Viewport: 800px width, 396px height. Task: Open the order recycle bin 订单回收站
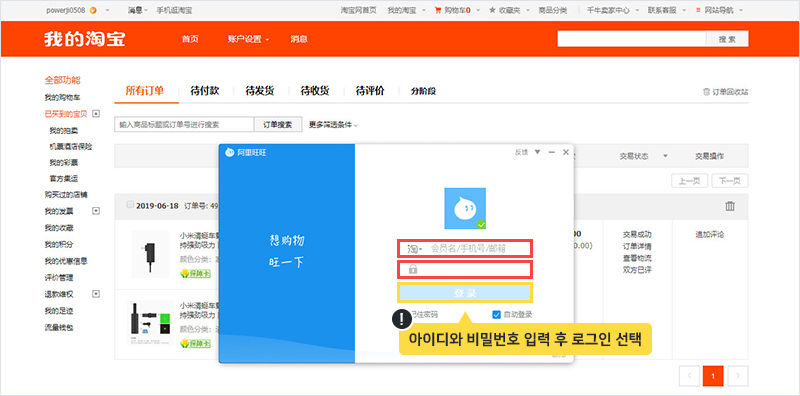(x=726, y=92)
